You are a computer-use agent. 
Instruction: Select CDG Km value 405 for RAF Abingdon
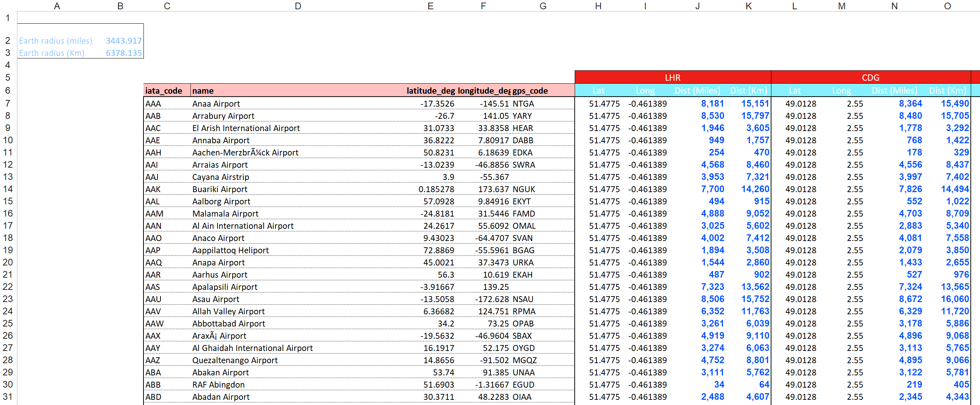[x=947, y=384]
